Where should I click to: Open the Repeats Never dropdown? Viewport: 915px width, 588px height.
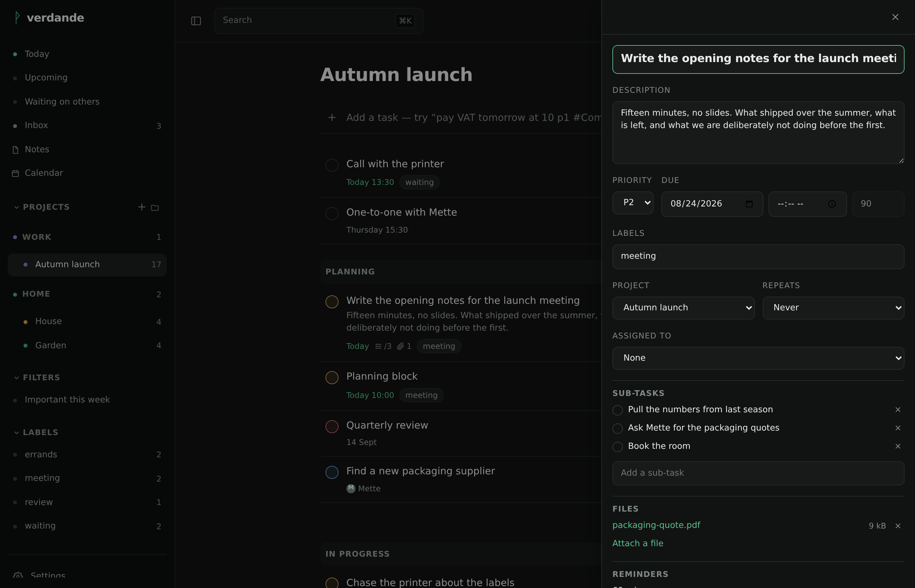tap(833, 308)
